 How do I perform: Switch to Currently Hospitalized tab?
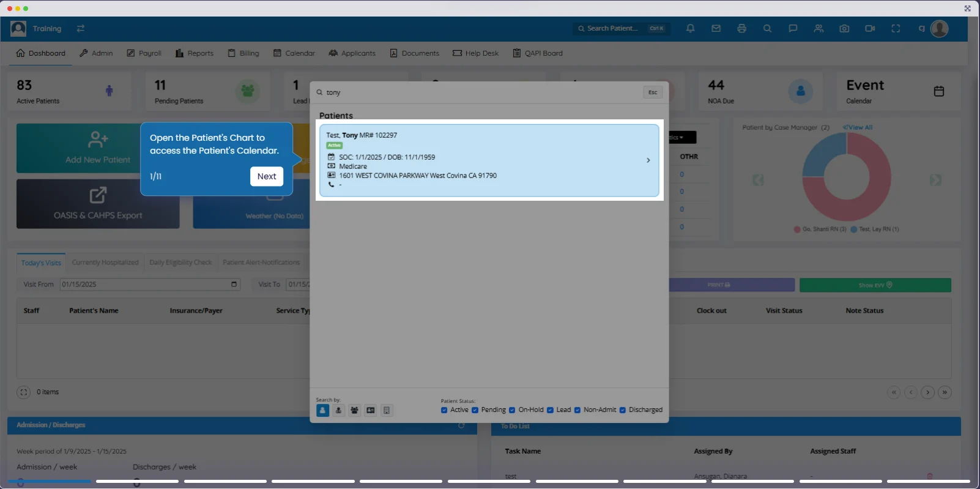pyautogui.click(x=105, y=263)
